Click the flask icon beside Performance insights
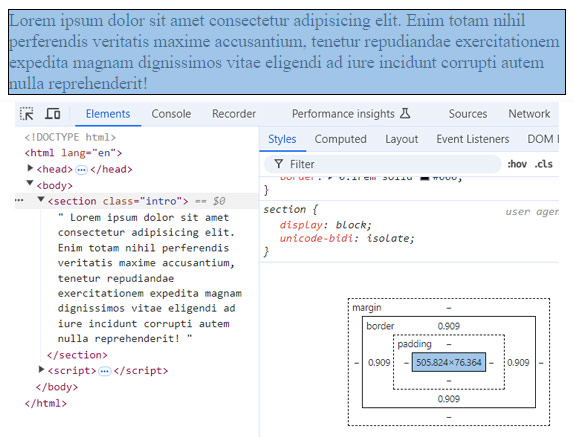This screenshot has width=574, height=437. pyautogui.click(x=405, y=113)
